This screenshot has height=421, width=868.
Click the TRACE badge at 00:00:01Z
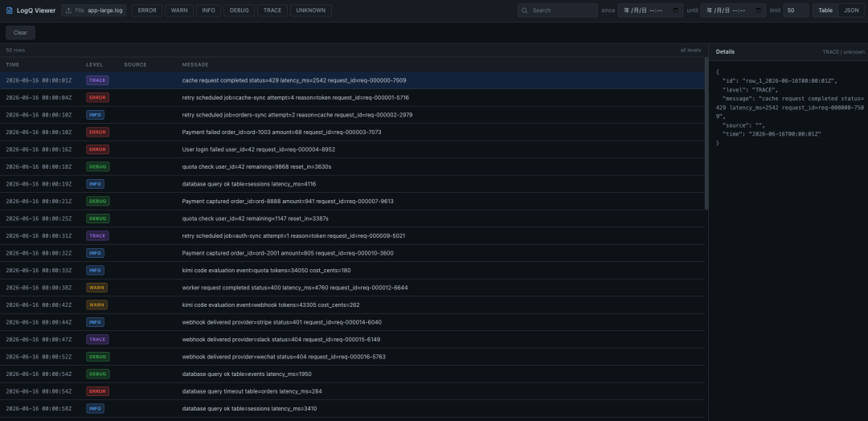coord(97,80)
